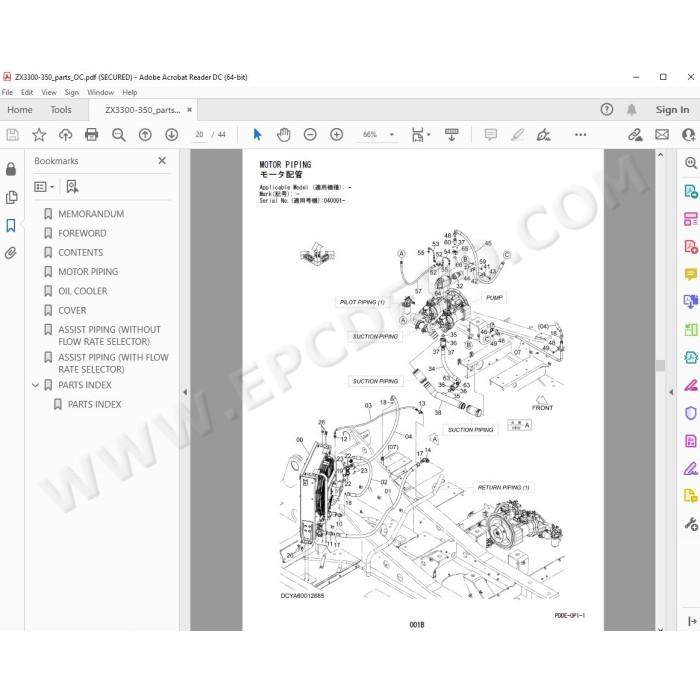Add a new bookmark
The height and width of the screenshot is (700, 700).
click(x=72, y=187)
